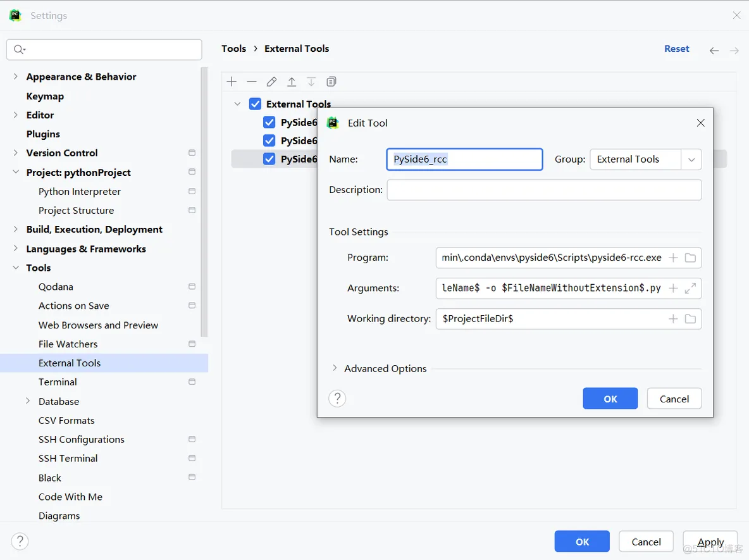749x560 pixels.
Task: Browse for Program file via folder icon
Action: click(690, 258)
